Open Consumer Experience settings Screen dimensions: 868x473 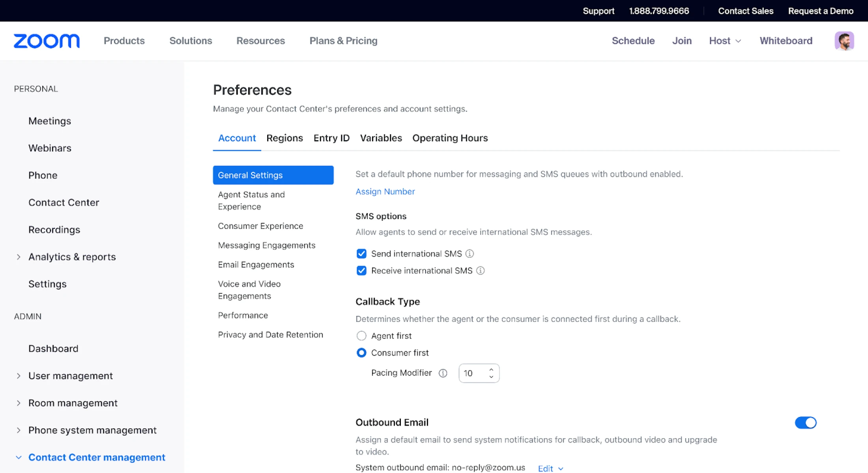(x=260, y=226)
